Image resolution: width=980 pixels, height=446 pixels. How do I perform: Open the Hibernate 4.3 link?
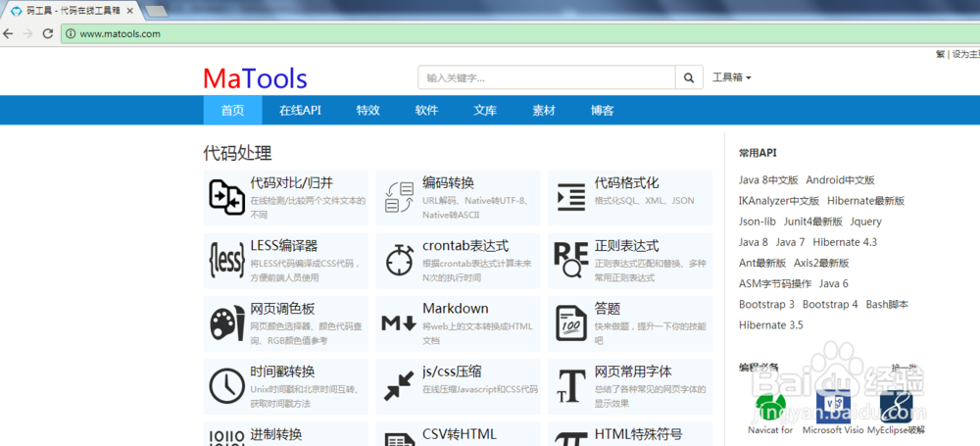[845, 242]
